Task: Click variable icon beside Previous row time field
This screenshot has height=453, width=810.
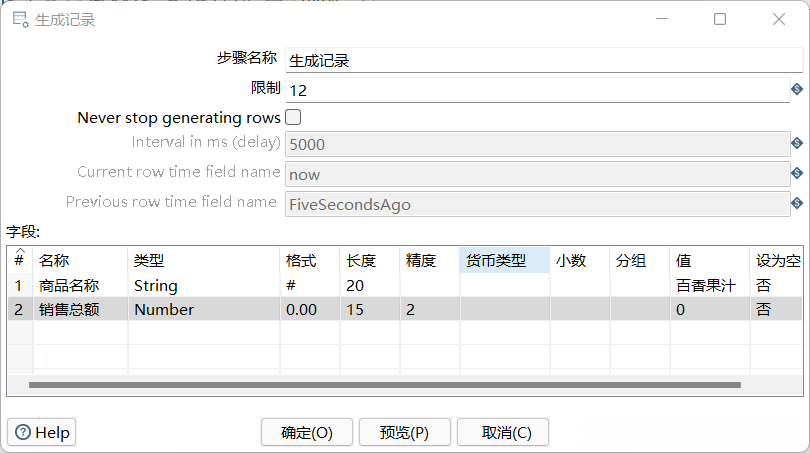Action: 797,203
